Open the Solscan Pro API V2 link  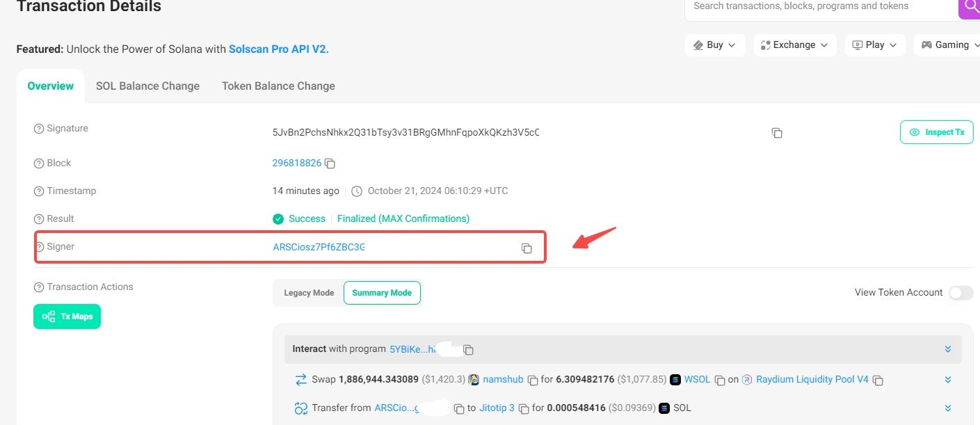(278, 49)
